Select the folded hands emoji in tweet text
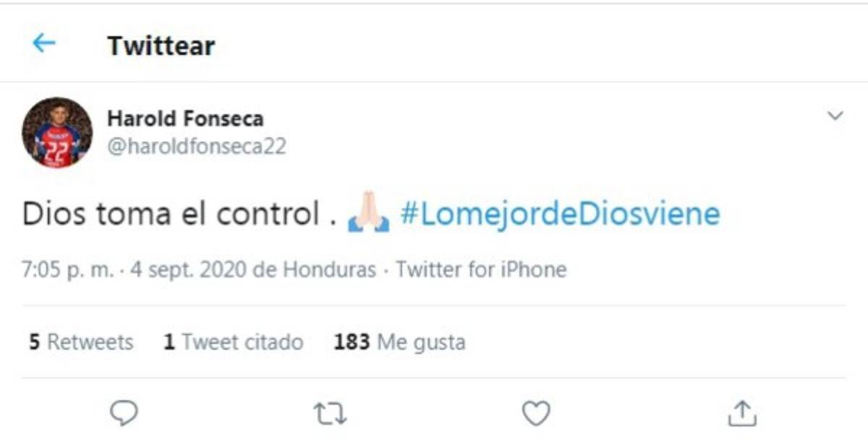Screen dimensions: 868x448 pyautogui.click(x=367, y=212)
